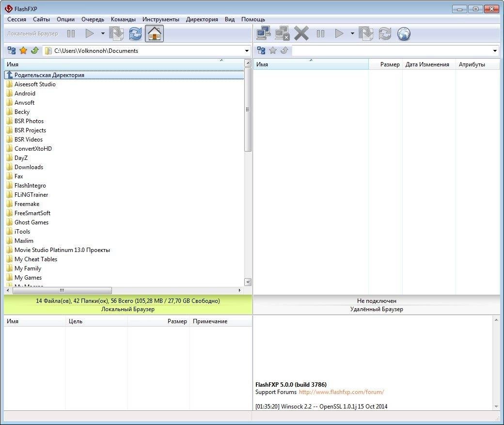Open the remote transfer dropdown arrow

tap(352, 33)
